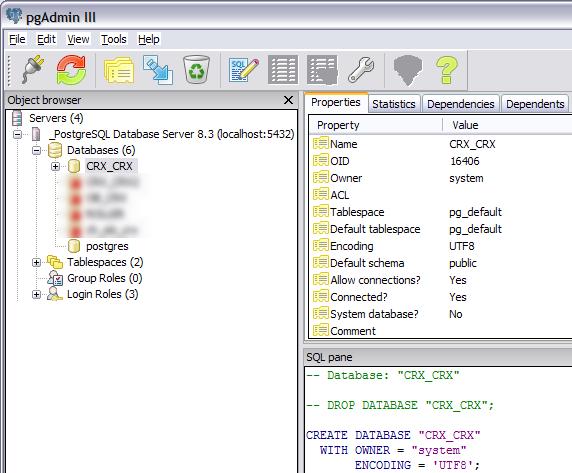Click the property icon beside Tablespace

tap(321, 212)
